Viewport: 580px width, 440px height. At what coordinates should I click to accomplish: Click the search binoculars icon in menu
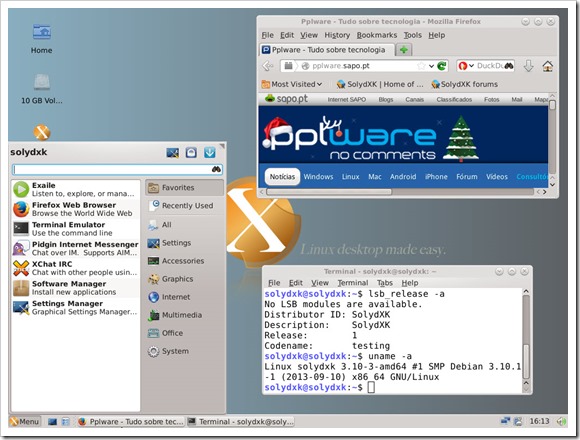(216, 169)
